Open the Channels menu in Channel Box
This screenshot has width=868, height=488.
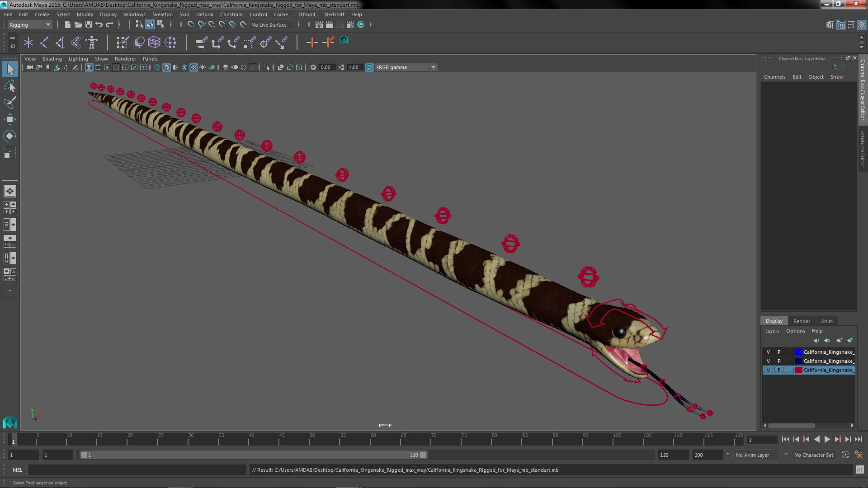(x=774, y=77)
